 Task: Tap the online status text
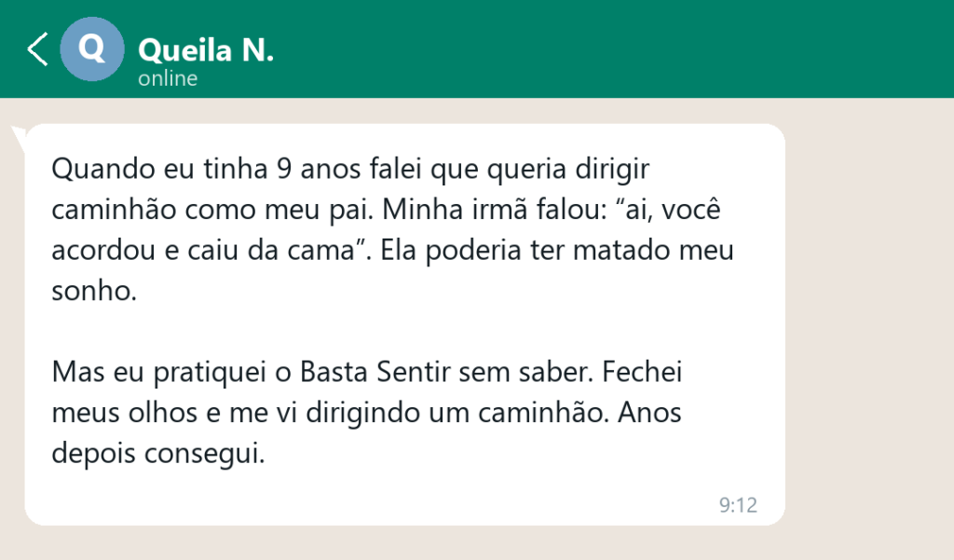(x=168, y=78)
